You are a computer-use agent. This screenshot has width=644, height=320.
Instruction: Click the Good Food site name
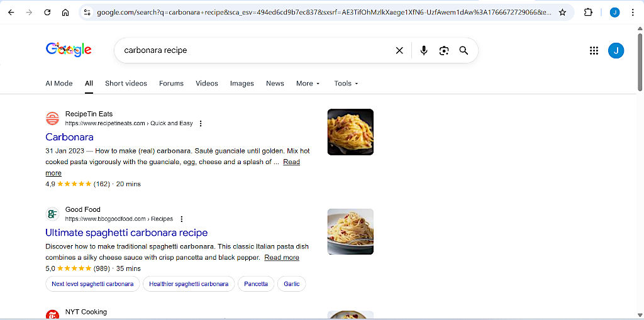(x=82, y=209)
